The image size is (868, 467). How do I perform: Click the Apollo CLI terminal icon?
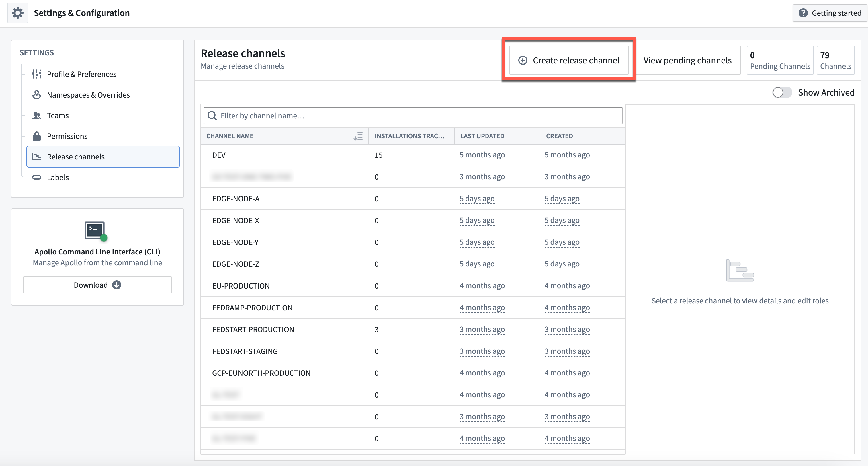click(96, 231)
